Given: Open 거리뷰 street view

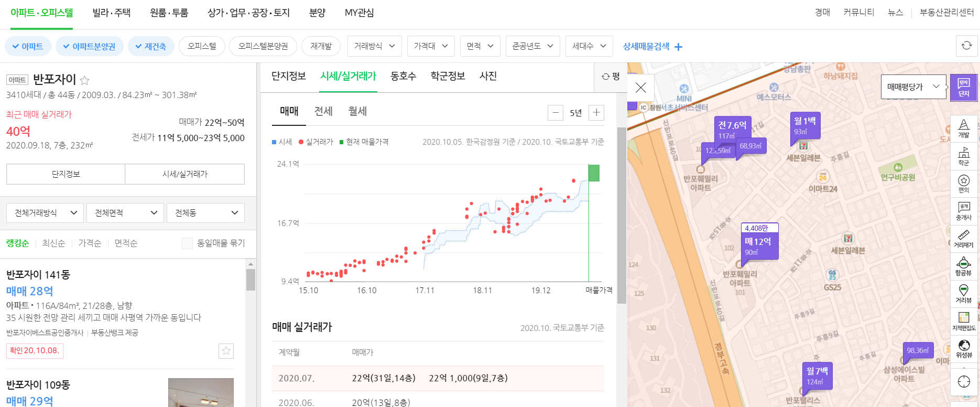Looking at the screenshot, I should (x=963, y=294).
